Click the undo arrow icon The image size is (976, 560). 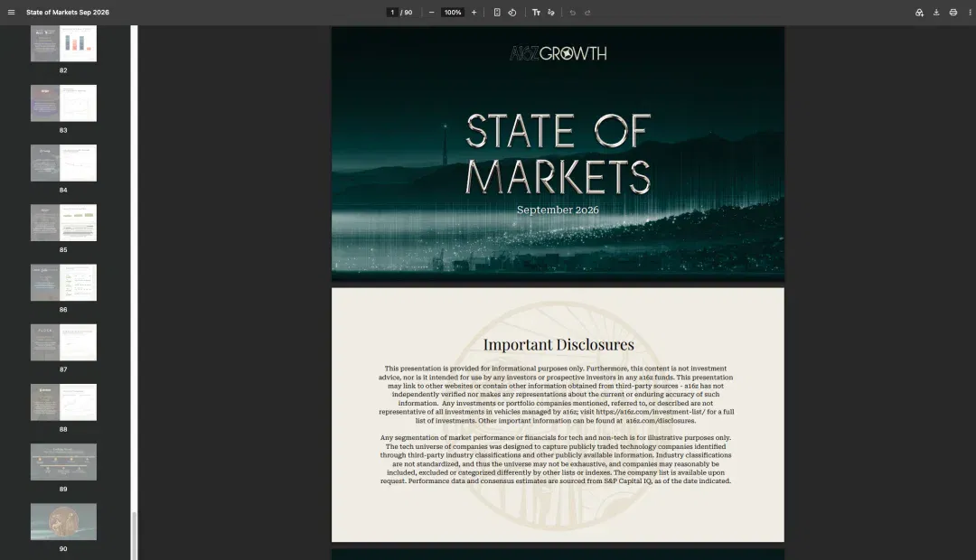[x=573, y=13]
